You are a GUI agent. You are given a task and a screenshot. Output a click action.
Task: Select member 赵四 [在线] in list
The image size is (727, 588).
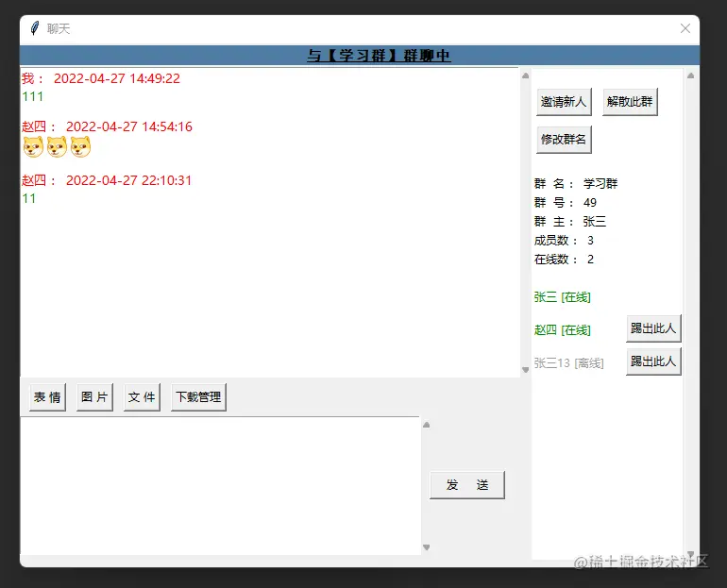[563, 330]
